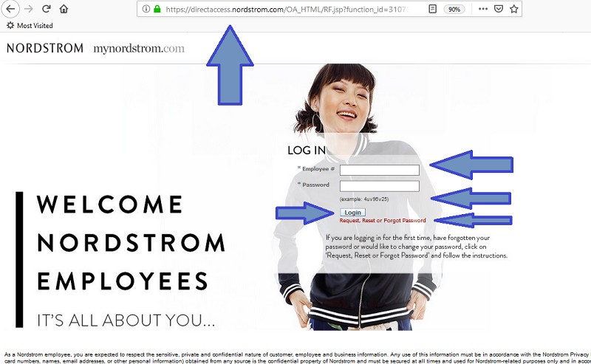
Task: Focus the Password input field
Action: pos(380,186)
